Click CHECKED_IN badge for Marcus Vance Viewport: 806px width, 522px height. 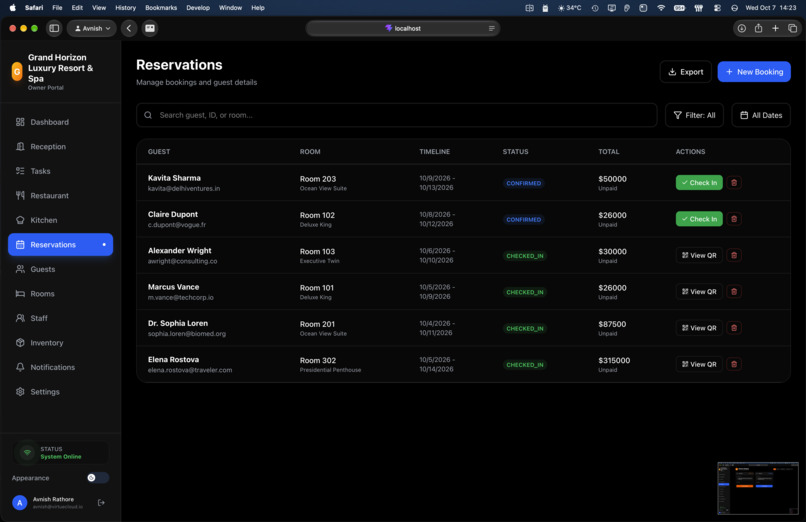pyautogui.click(x=524, y=292)
